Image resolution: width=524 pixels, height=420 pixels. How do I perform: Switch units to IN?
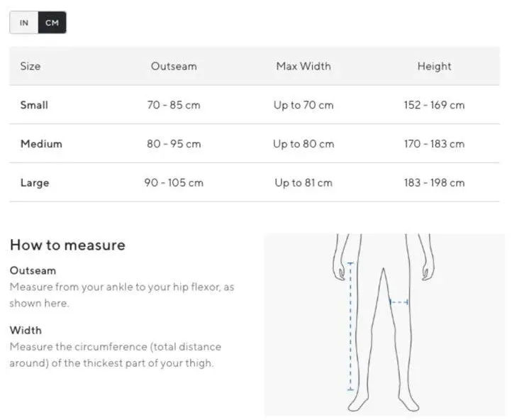point(23,23)
